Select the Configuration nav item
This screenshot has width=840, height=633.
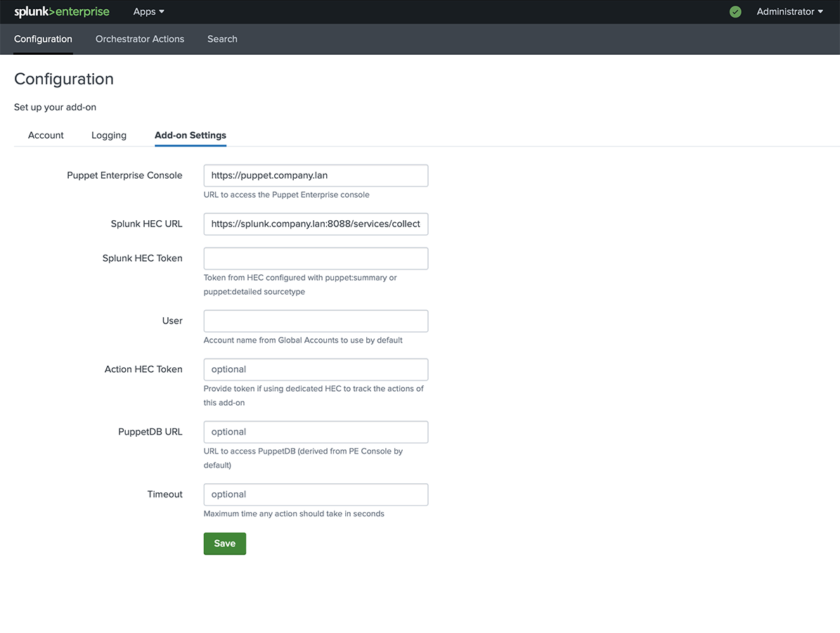[x=43, y=39]
